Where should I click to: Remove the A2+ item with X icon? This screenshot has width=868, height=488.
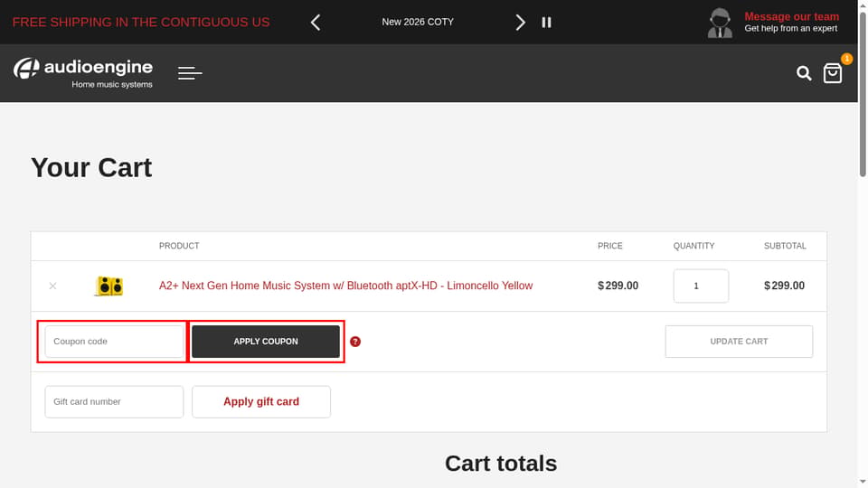(x=52, y=286)
